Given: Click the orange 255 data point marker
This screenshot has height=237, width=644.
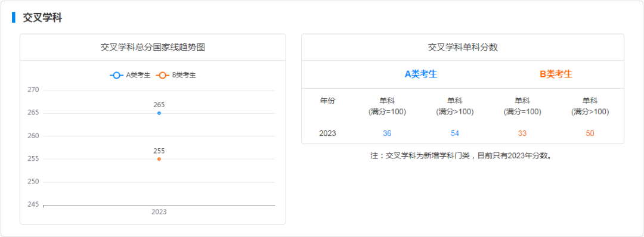Looking at the screenshot, I should 159,158.
